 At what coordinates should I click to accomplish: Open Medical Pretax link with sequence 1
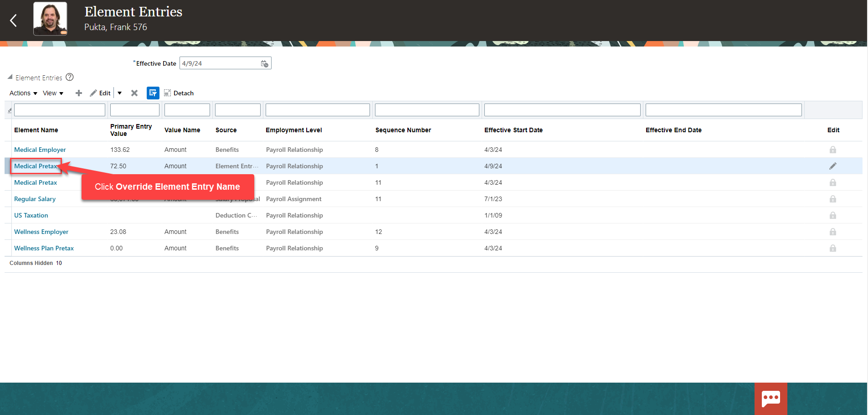(36, 166)
